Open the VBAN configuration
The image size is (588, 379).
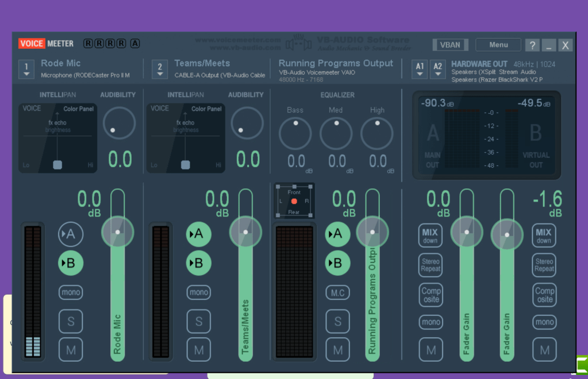(450, 45)
